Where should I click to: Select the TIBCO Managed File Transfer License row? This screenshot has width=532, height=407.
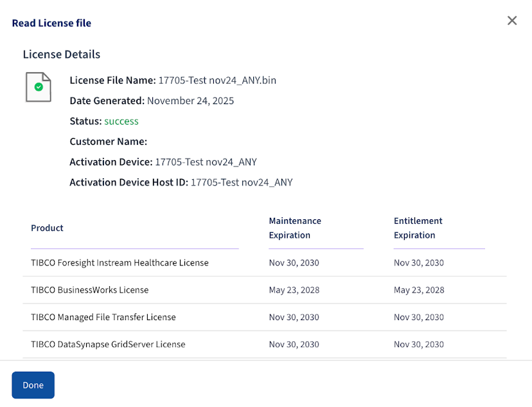tap(103, 317)
